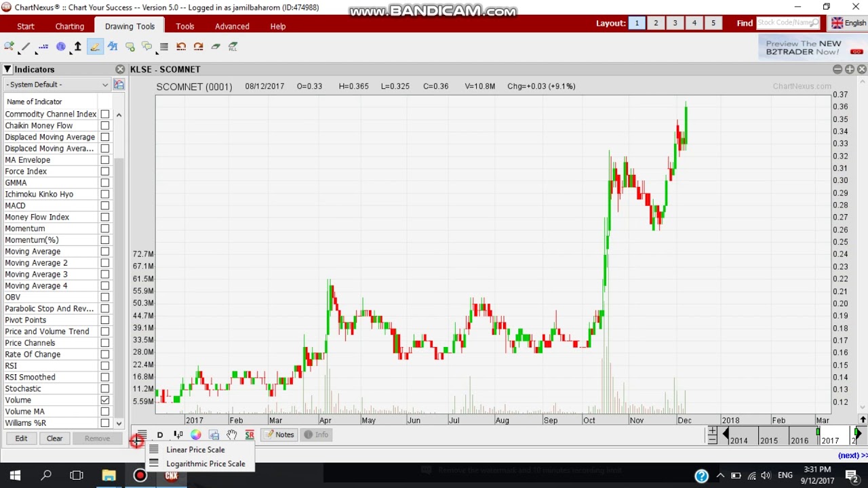Open the Start menu tab
Screen dimensions: 868x488
(26, 26)
